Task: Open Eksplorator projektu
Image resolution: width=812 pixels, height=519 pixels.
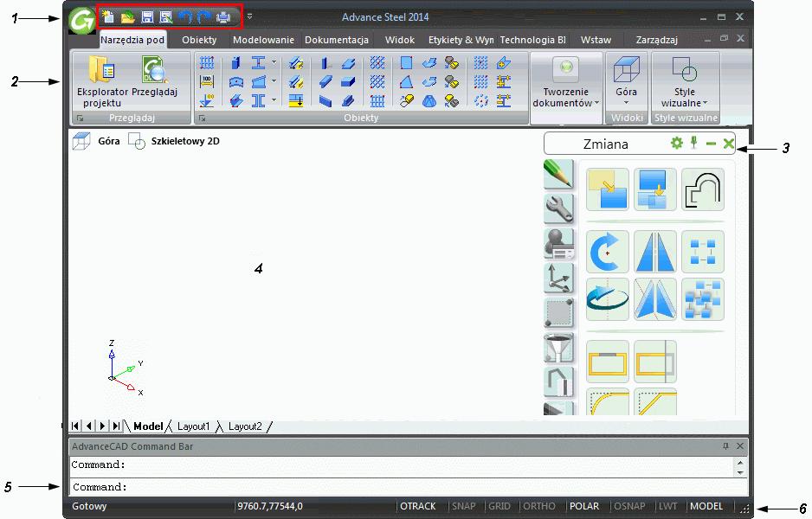Action: (102, 81)
